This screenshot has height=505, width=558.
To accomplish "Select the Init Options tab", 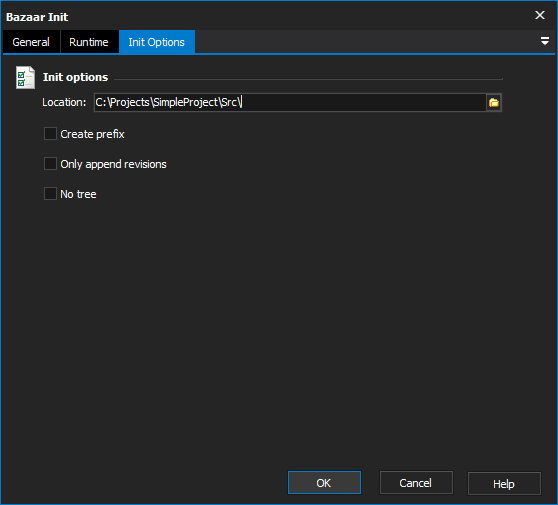I will 157,42.
